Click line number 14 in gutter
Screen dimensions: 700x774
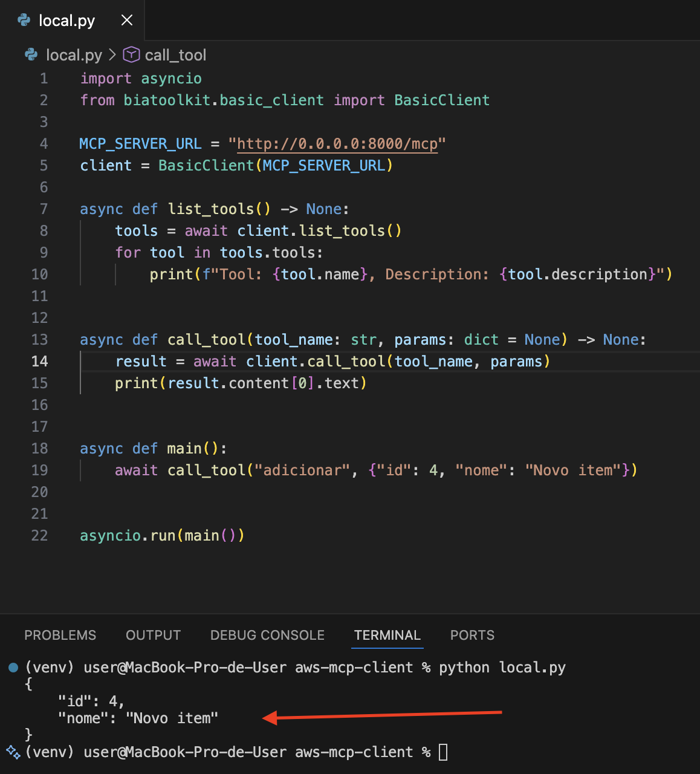pyautogui.click(x=39, y=362)
